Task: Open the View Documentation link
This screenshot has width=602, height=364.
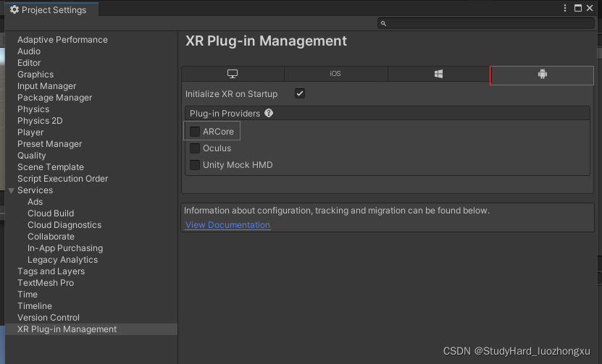Action: (x=227, y=225)
